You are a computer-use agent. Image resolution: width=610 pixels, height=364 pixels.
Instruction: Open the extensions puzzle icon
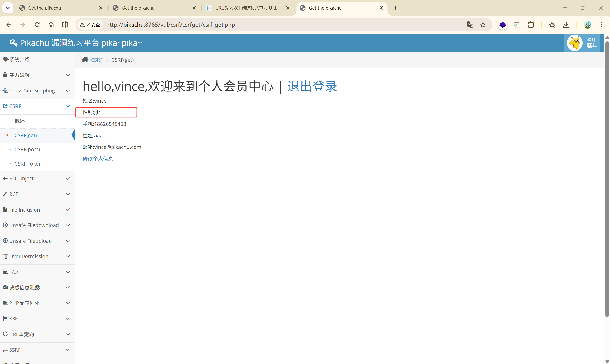pos(531,25)
